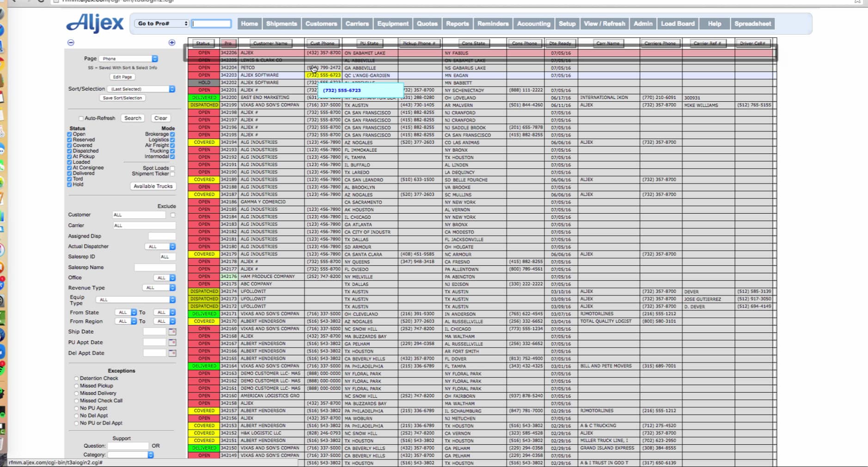Open the Sort/Selection dropdown
Screen dimensions: 868x467
pyautogui.click(x=141, y=89)
